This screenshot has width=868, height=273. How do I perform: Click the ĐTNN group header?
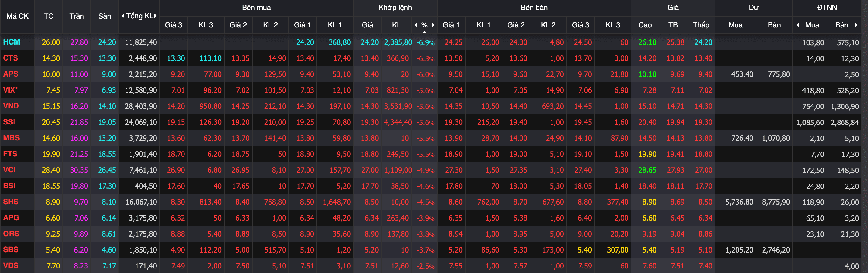pyautogui.click(x=827, y=8)
